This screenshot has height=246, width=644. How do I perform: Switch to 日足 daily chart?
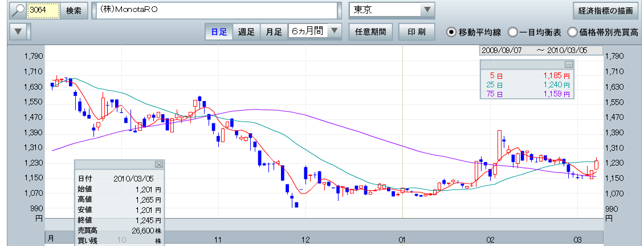219,32
